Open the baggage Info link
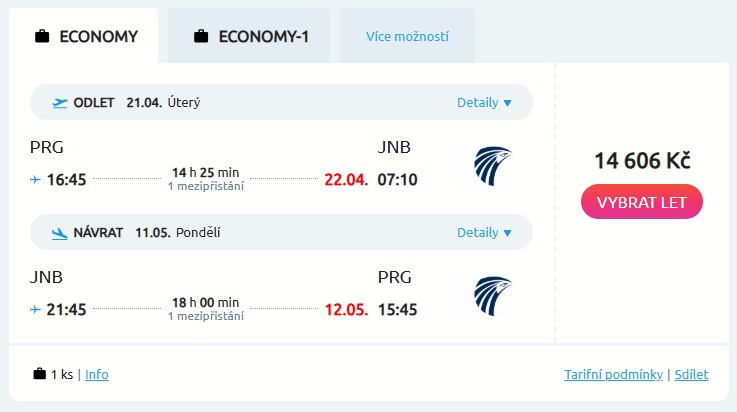This screenshot has height=412, width=737. [x=97, y=375]
